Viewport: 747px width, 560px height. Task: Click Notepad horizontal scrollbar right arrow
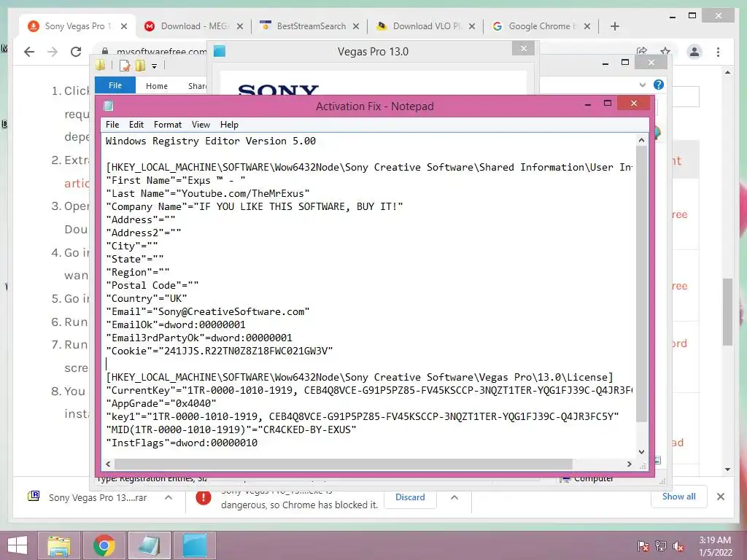coord(630,464)
